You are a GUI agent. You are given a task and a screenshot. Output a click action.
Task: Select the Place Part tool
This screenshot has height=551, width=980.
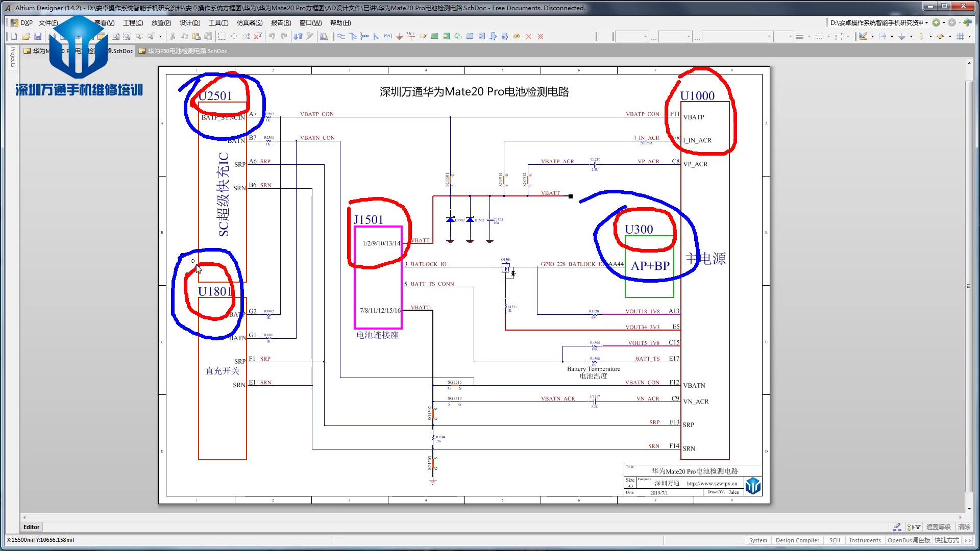(423, 36)
